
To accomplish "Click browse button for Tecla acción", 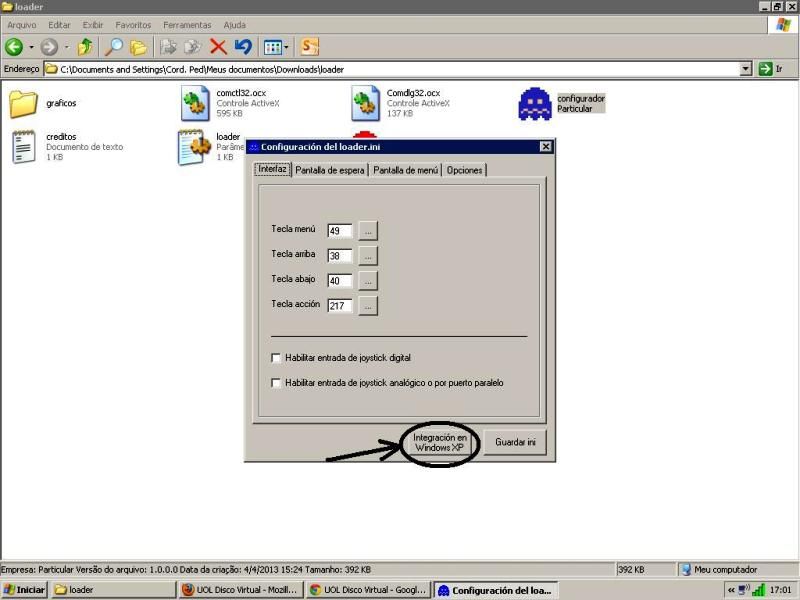I will click(368, 306).
